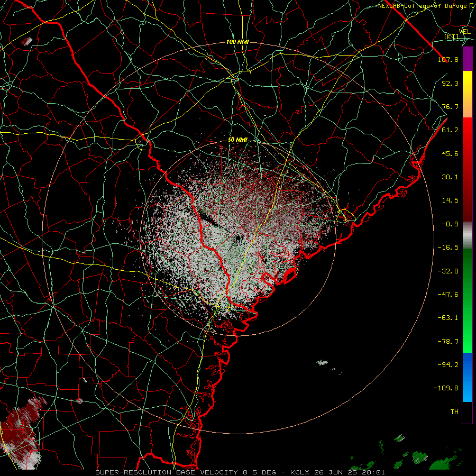Click the 100 NMI range ring label
This screenshot has height=476, width=476.
tap(237, 42)
